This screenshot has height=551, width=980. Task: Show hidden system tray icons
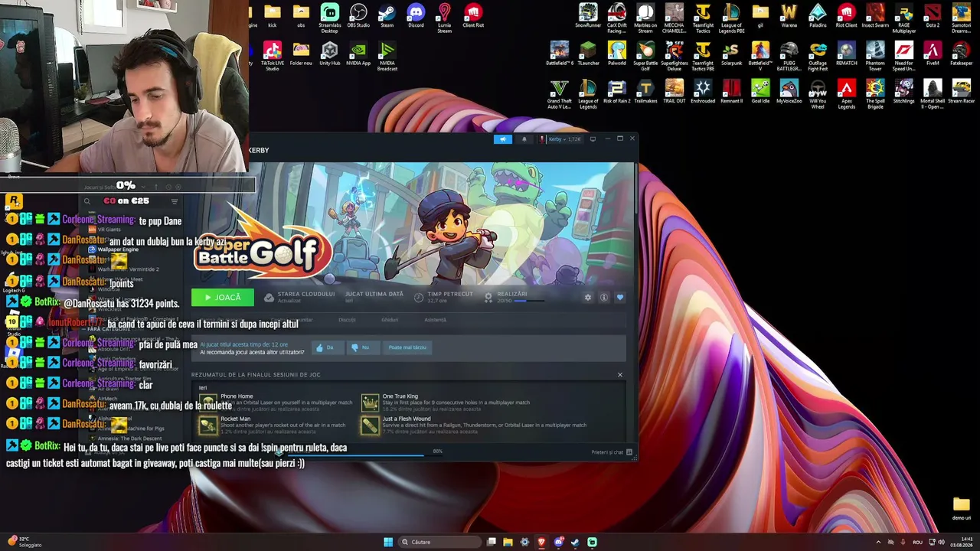878,543
